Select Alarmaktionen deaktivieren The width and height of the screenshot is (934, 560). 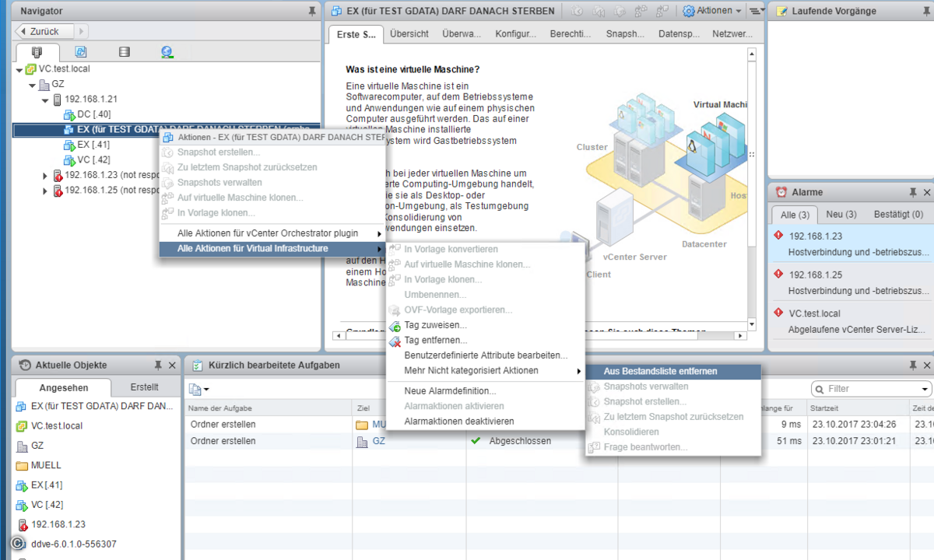pyautogui.click(x=485, y=422)
